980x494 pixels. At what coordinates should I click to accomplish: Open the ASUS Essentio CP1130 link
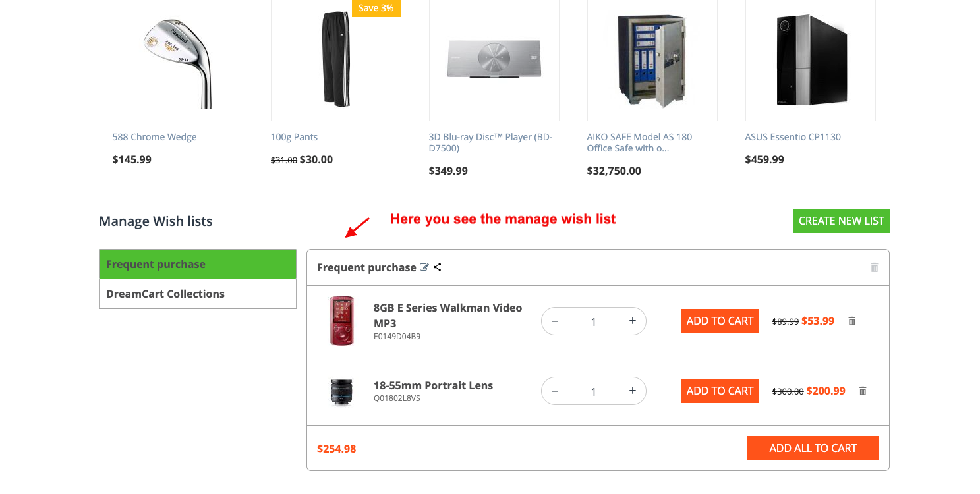pos(793,137)
